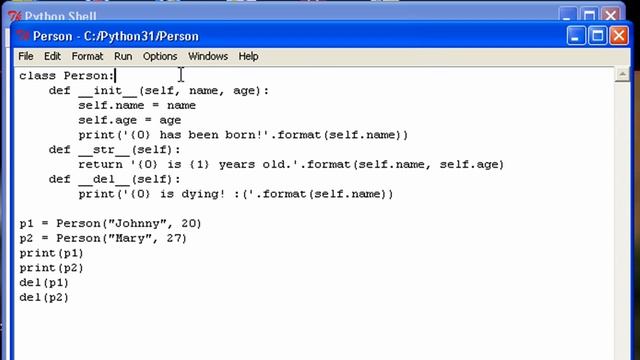The image size is (640, 360).
Task: Click the 'self.name = name' line
Action: coord(137,105)
